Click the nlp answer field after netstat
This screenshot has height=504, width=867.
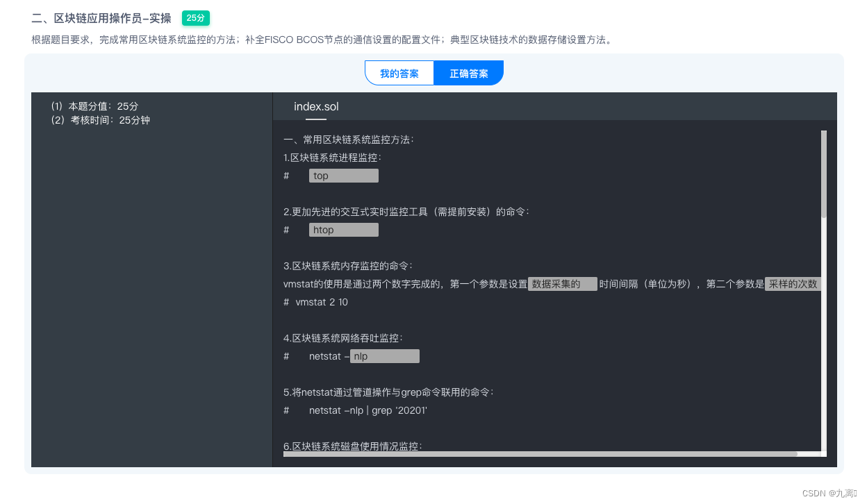pyautogui.click(x=385, y=356)
